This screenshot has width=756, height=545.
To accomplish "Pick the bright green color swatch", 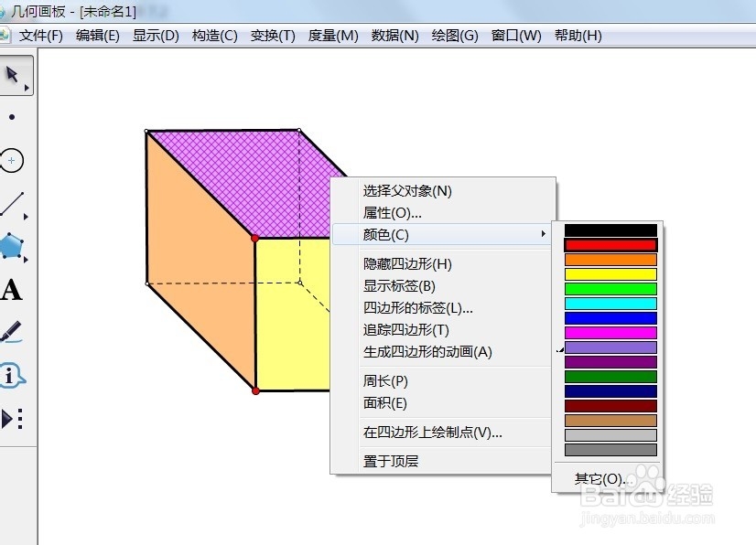I will tap(610, 289).
